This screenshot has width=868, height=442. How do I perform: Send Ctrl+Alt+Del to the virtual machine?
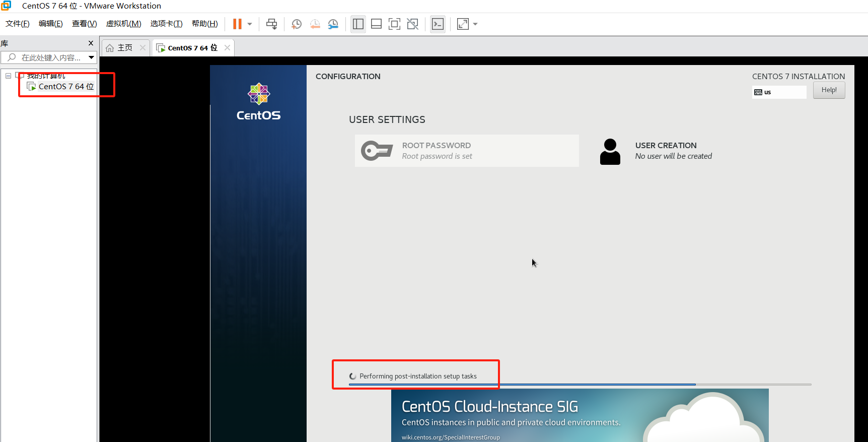271,24
